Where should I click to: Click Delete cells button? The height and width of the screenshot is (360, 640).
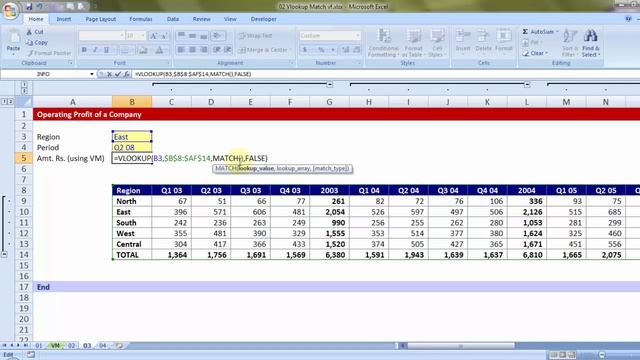pos(483,41)
